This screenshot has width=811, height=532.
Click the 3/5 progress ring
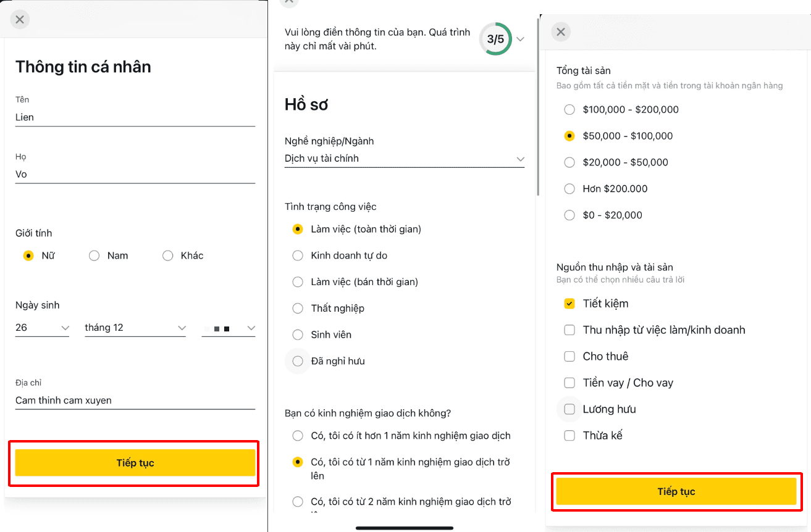click(495, 39)
